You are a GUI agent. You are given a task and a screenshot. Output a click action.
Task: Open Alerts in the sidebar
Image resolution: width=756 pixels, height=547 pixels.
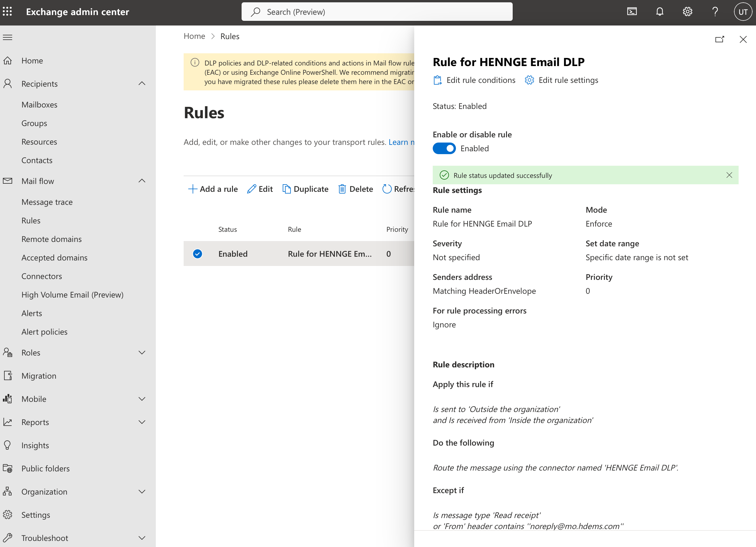pos(32,313)
